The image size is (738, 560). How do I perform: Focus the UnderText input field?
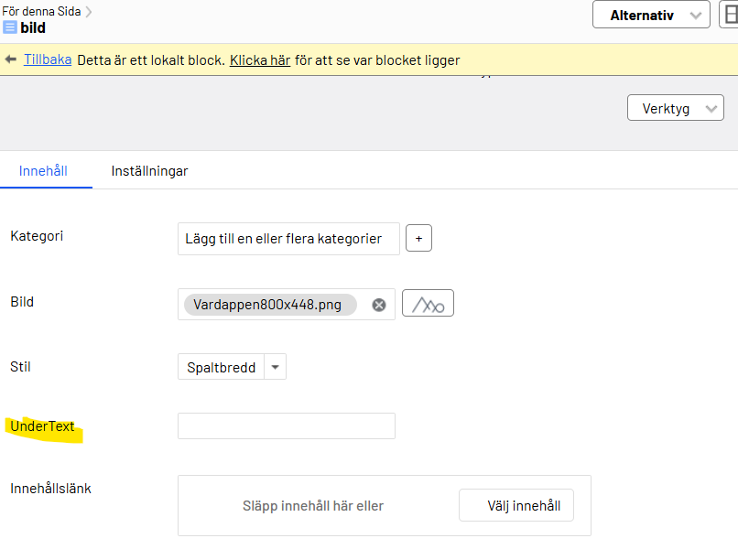tap(287, 426)
